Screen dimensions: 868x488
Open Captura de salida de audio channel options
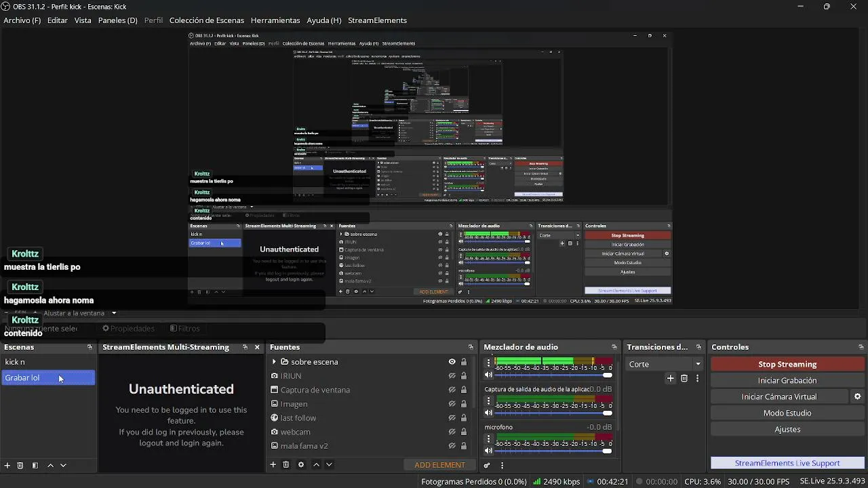point(488,401)
